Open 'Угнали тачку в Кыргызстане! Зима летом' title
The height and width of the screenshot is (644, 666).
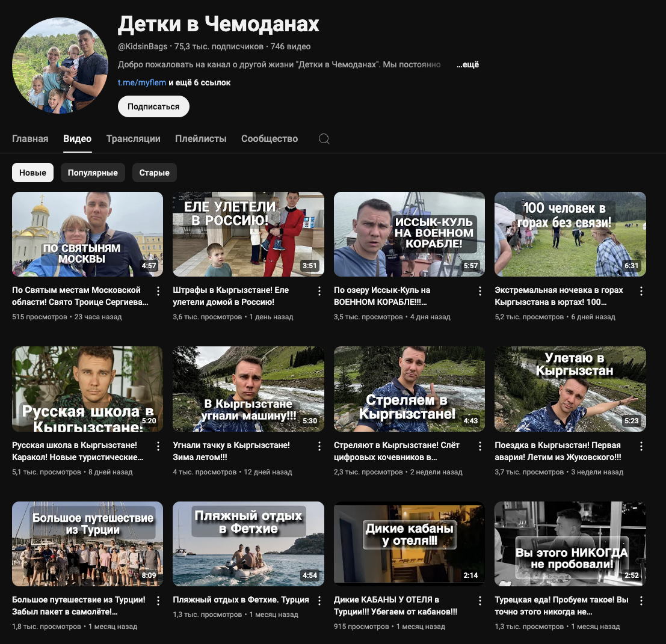coord(231,451)
